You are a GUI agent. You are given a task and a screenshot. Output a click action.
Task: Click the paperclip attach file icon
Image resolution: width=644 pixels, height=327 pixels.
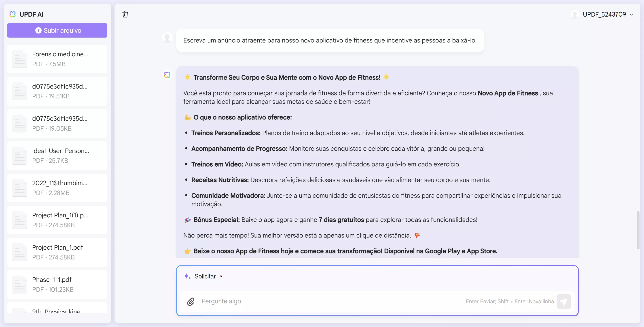coord(191,302)
